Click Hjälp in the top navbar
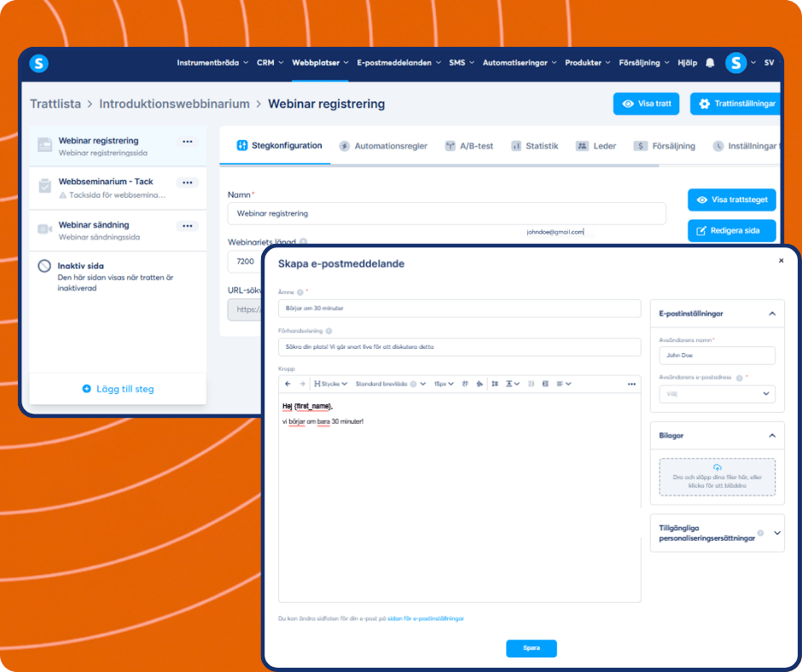 [x=688, y=62]
